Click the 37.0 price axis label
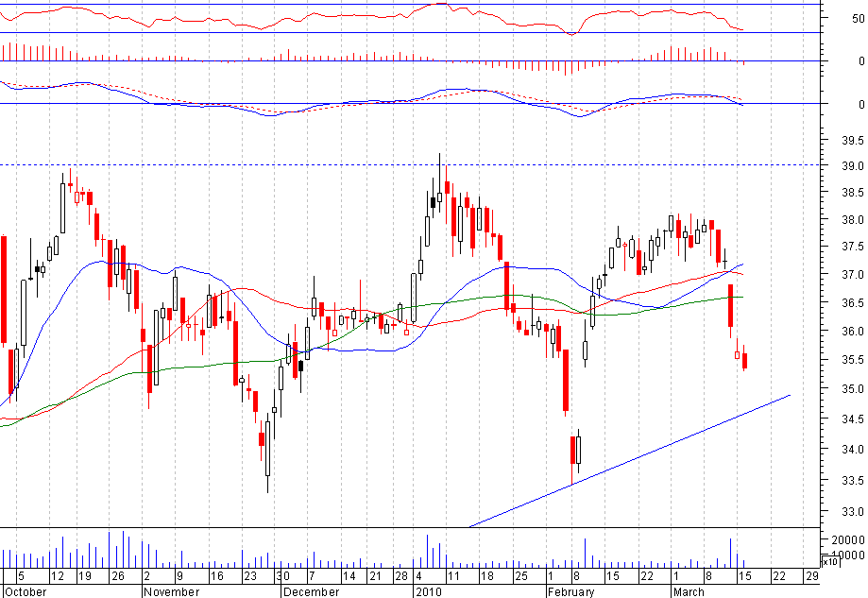868x598 pixels. pyautogui.click(x=853, y=275)
